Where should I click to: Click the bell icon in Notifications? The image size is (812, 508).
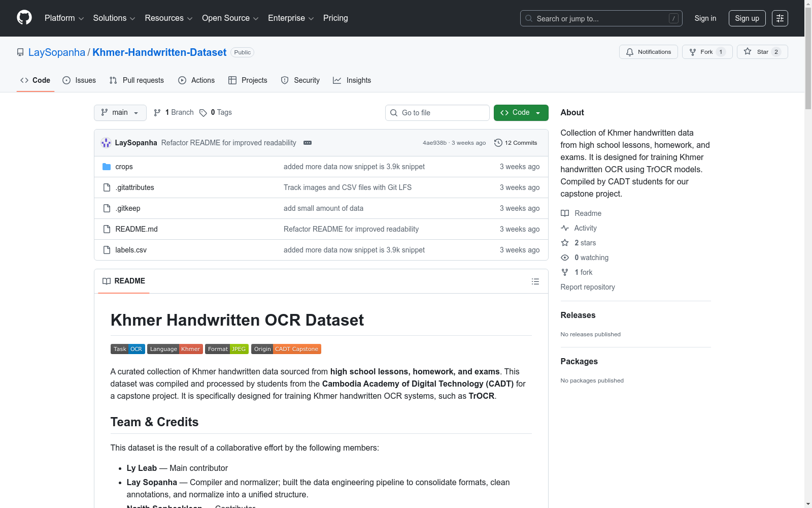(630, 52)
